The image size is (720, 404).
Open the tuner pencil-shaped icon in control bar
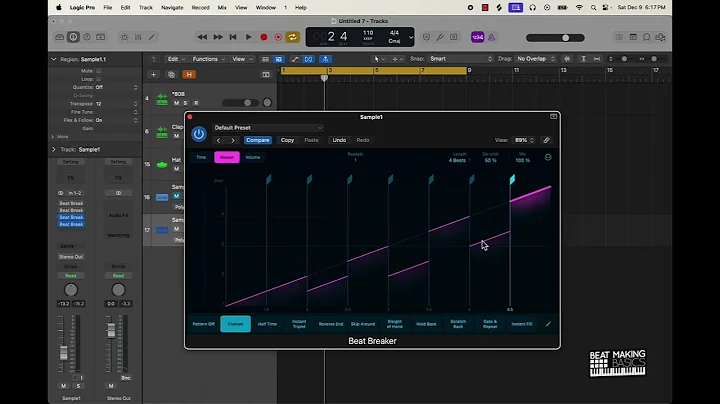(440, 37)
